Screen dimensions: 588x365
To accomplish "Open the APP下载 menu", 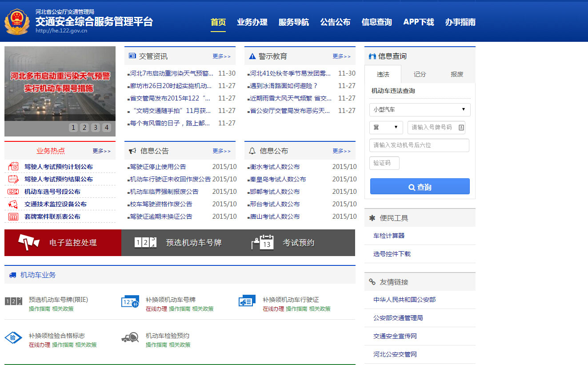I will tap(418, 21).
